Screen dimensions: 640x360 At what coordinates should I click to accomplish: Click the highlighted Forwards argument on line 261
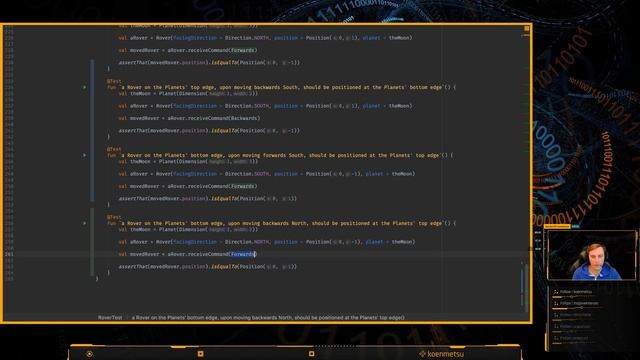tap(243, 254)
